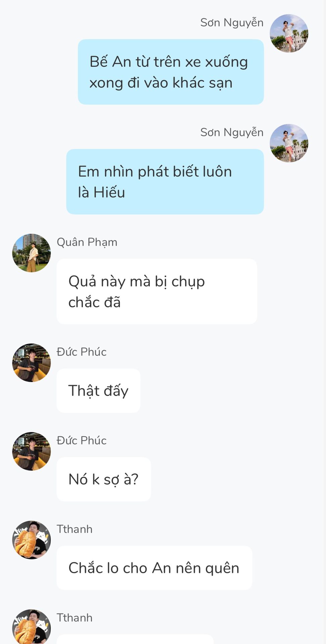The image size is (326, 644).
Task: Tap Sơn Nguyễn's avatar beside "Em nhìn phát" message
Action: (x=289, y=143)
